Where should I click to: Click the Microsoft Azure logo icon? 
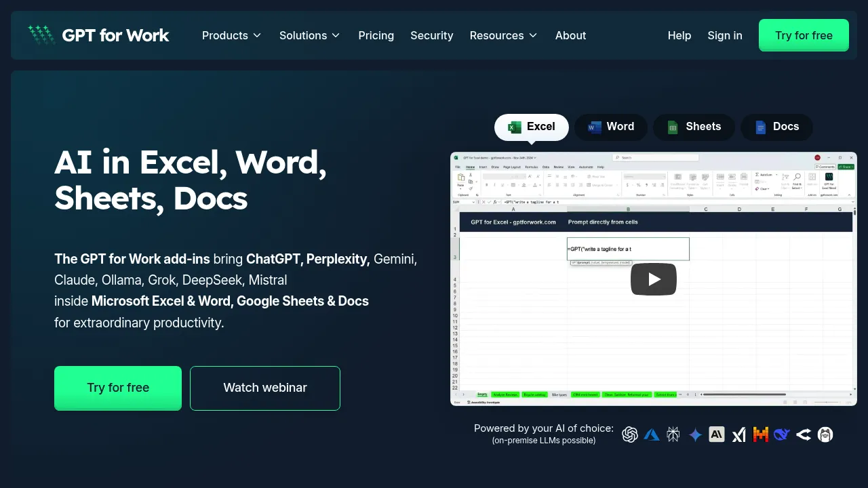point(652,434)
